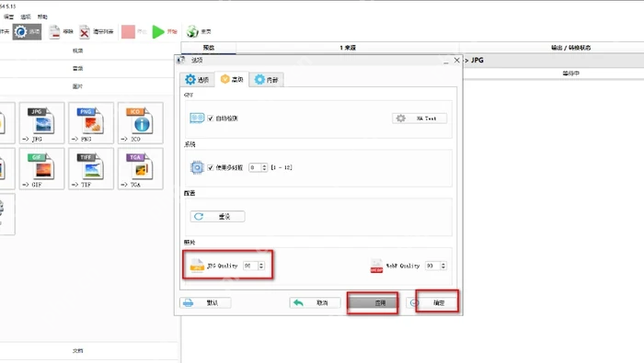Screen dimensions: 644x363
Task: Close the Options dialog with X button
Action: [456, 61]
